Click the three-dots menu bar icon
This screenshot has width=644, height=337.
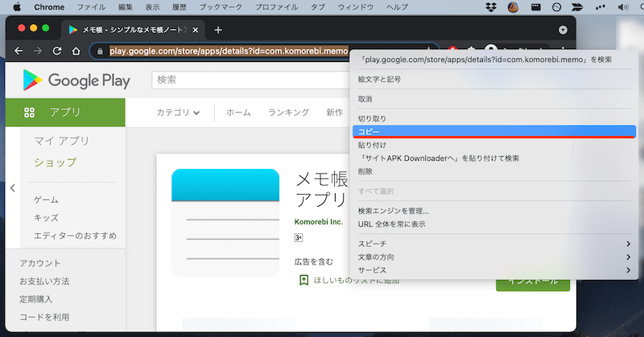(600, 7)
